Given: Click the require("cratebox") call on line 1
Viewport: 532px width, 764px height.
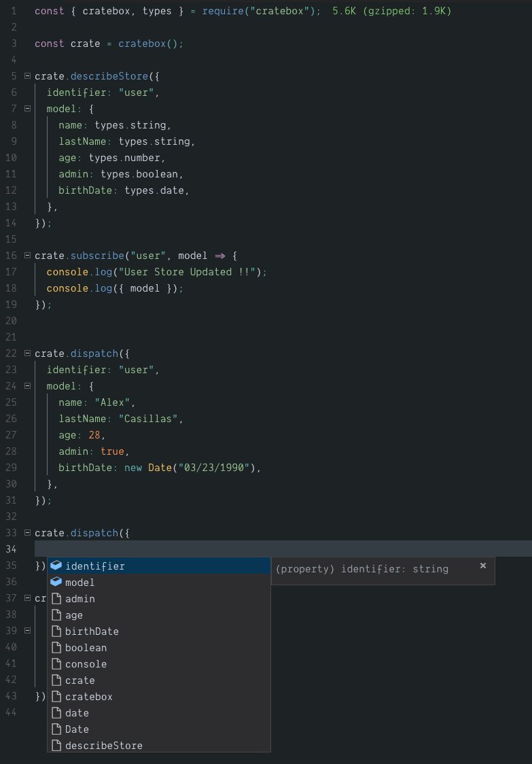Looking at the screenshot, I should point(258,11).
